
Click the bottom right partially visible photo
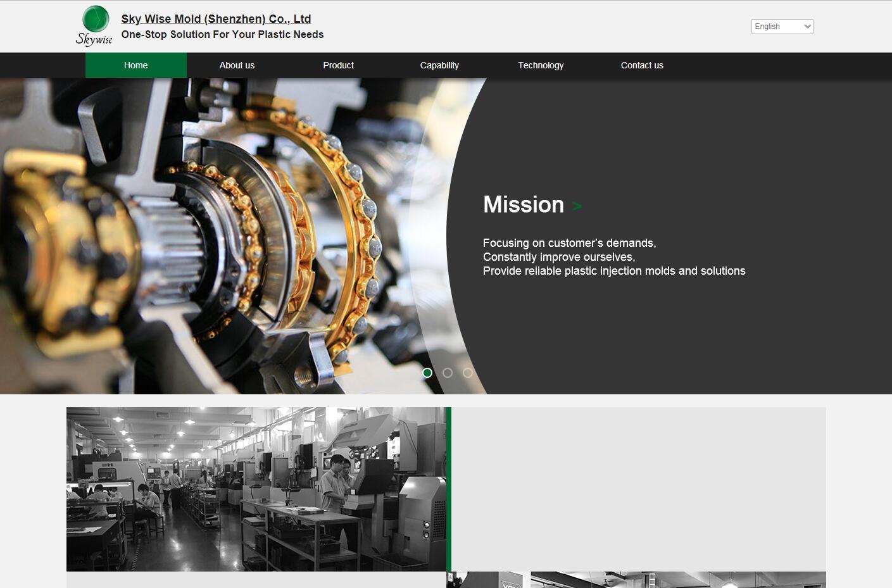click(677, 580)
